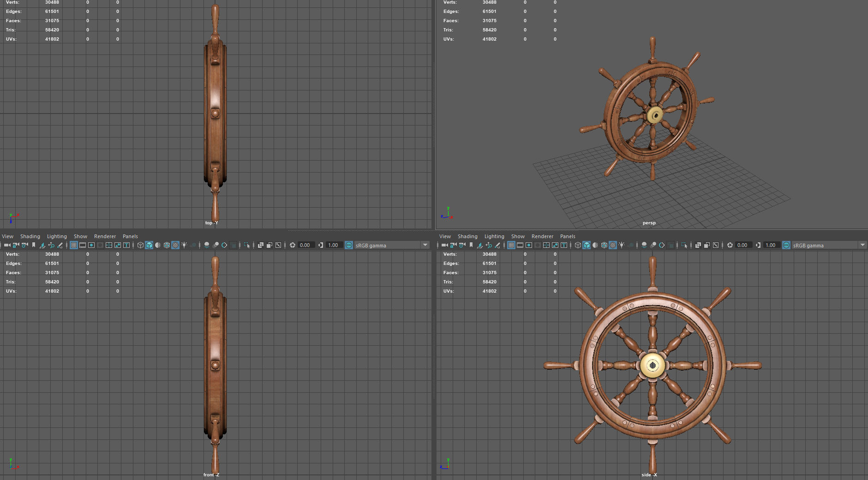This screenshot has width=868, height=480.
Task: Click gamma value field 1.00 in side toolbar
Action: click(772, 245)
